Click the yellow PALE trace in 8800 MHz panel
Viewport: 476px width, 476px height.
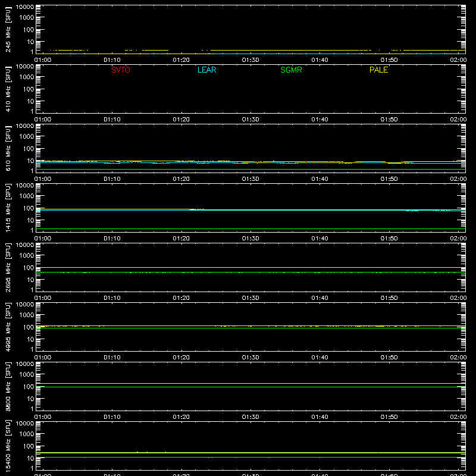coord(250,383)
